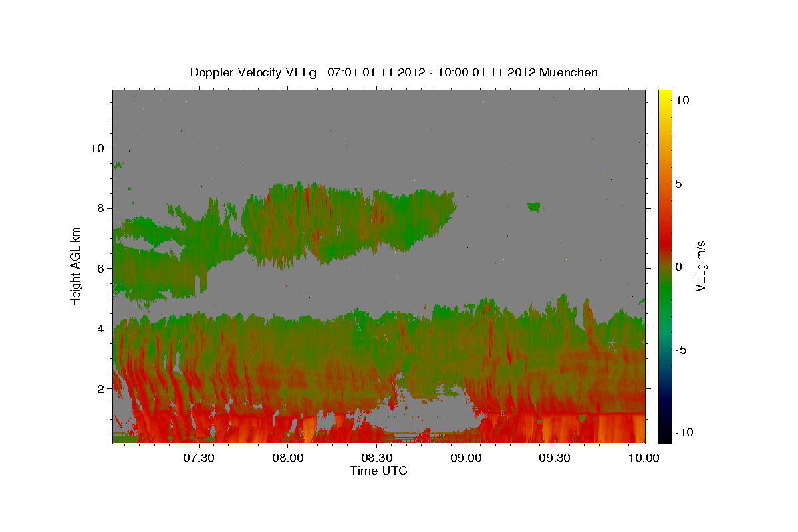
Task: Click the colorbar value "-10" at bottom
Action: pyautogui.click(x=685, y=433)
